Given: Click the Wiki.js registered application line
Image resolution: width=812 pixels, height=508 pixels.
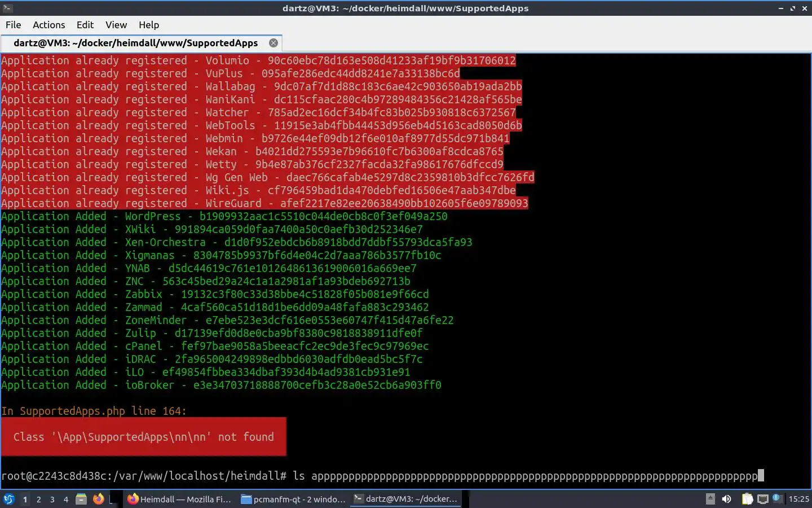Looking at the screenshot, I should (258, 190).
